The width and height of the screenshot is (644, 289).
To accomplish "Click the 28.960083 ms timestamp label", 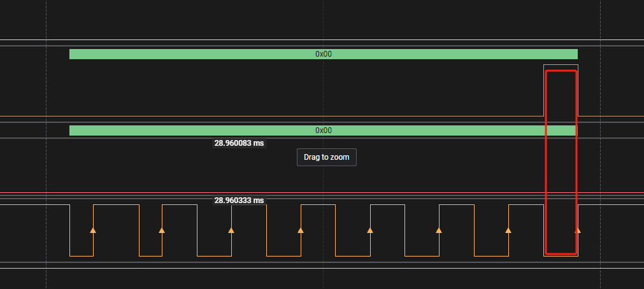I will [238, 143].
